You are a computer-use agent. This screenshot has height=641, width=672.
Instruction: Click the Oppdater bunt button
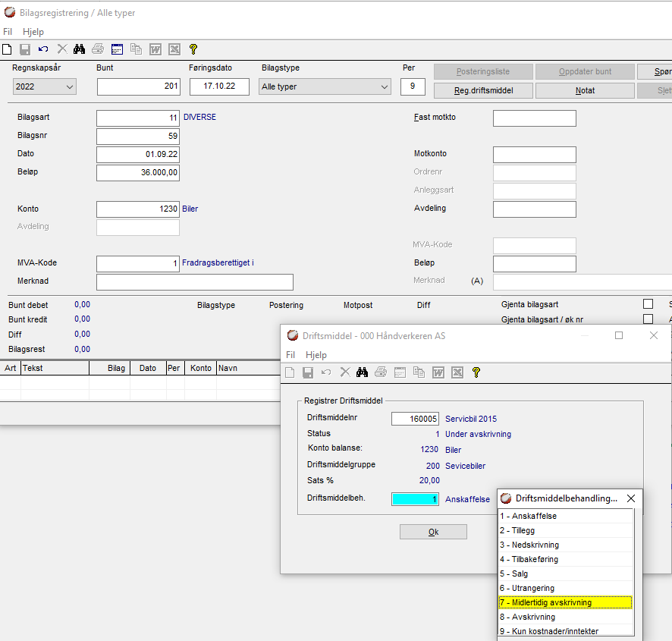(x=585, y=71)
